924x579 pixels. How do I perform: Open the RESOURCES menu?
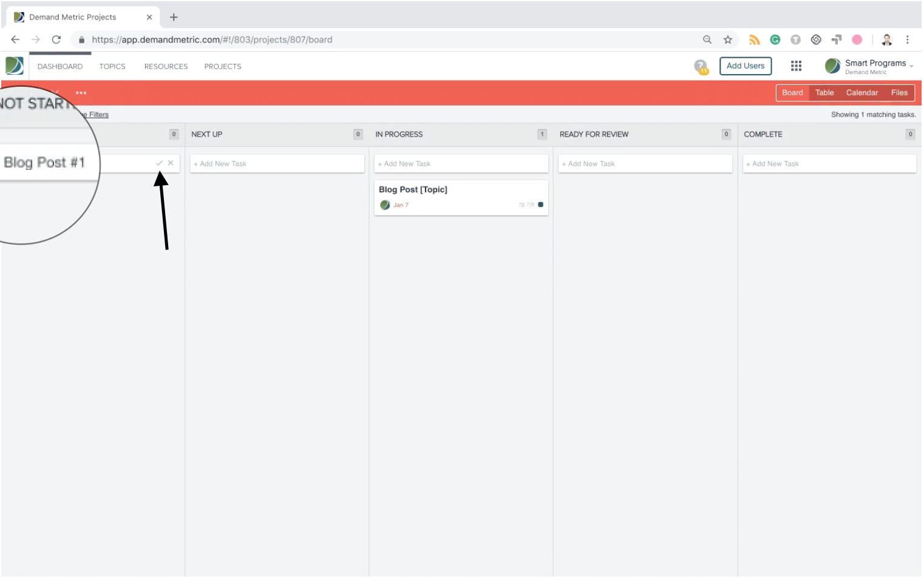[166, 67]
